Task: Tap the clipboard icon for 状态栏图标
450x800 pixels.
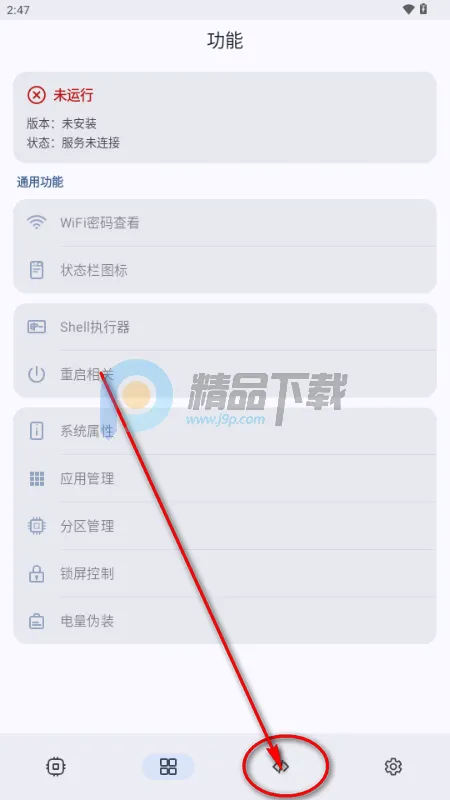Action: click(36, 270)
